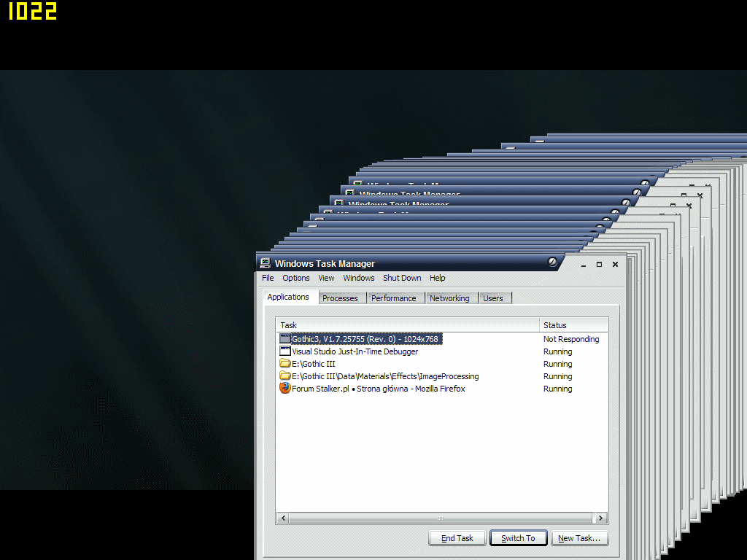Viewport: 747px width, 560px height.
Task: Select the Gothic3 task icon
Action: (x=285, y=339)
